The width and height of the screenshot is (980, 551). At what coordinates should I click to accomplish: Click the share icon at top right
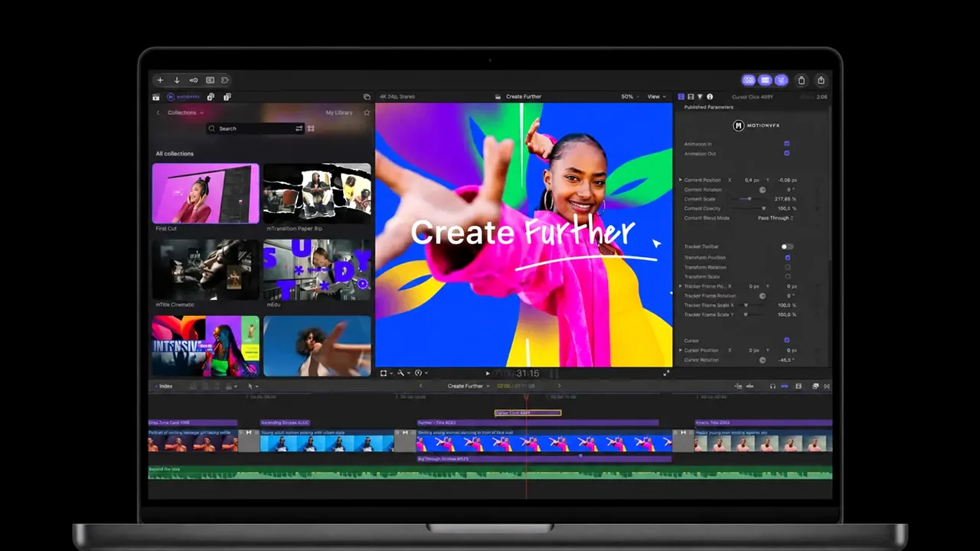(x=821, y=80)
